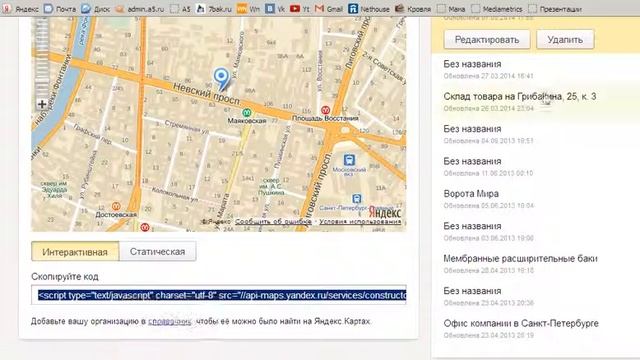Click the Яндекс logo on the map
The image size is (640, 360).
tap(384, 213)
